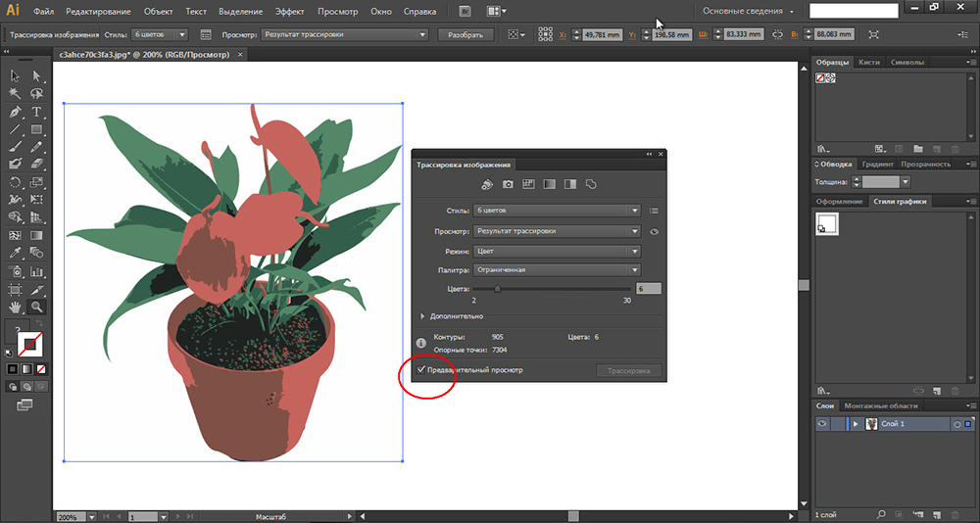Expand the Дополнительно section
The image size is (980, 523).
click(423, 316)
